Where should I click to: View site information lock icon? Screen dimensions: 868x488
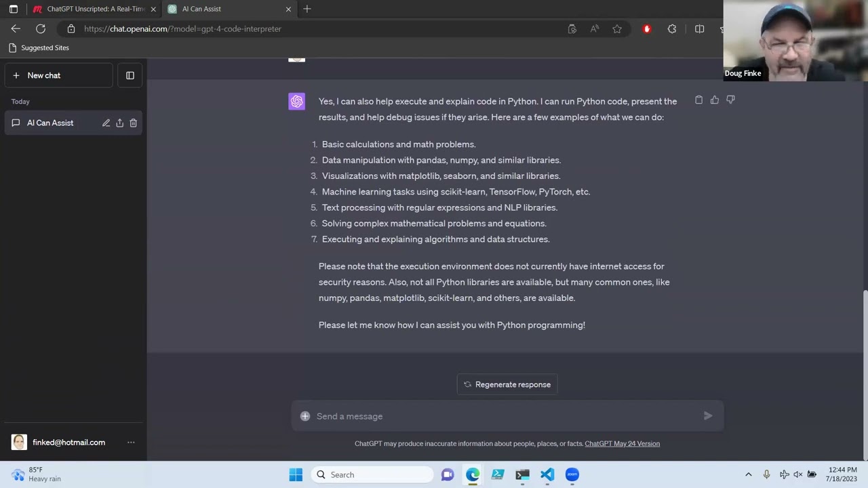[x=71, y=29]
